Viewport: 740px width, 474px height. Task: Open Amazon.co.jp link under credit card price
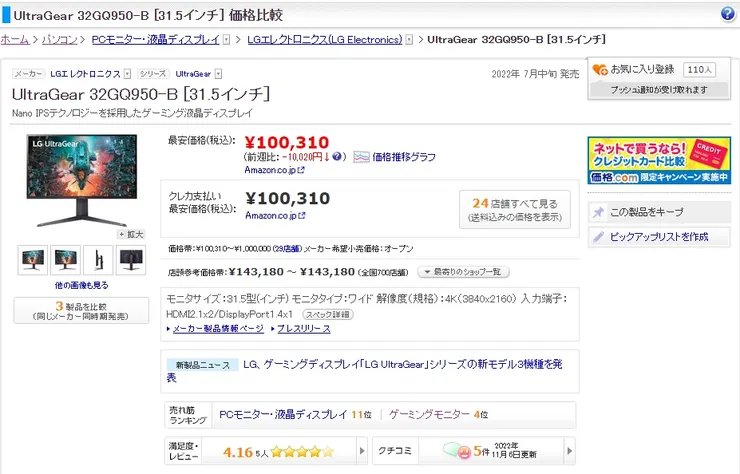coord(271,215)
